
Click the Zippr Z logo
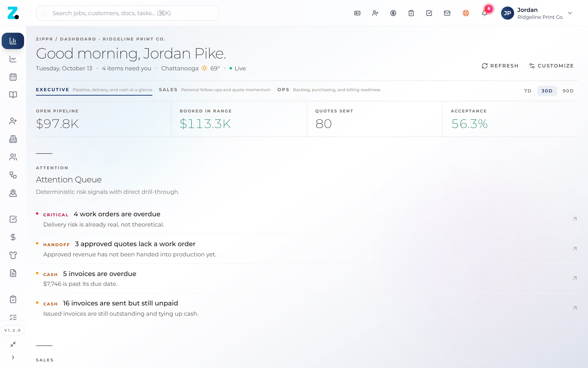point(13,13)
